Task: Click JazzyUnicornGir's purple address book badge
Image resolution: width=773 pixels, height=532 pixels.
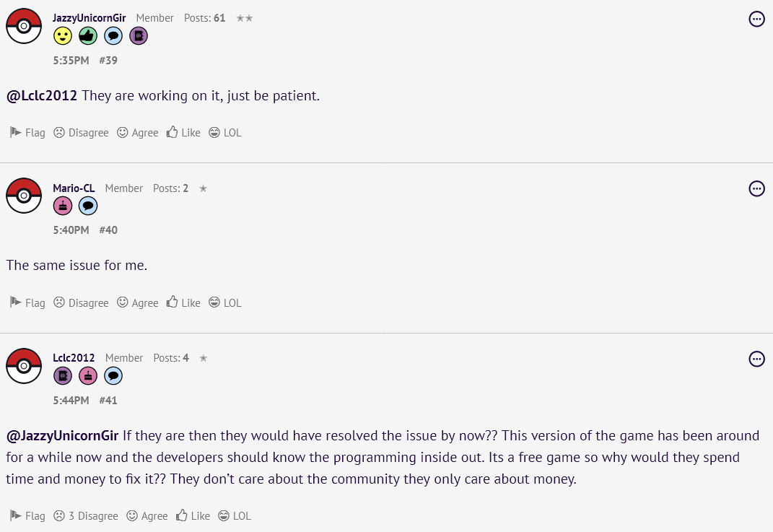Action: tap(139, 36)
